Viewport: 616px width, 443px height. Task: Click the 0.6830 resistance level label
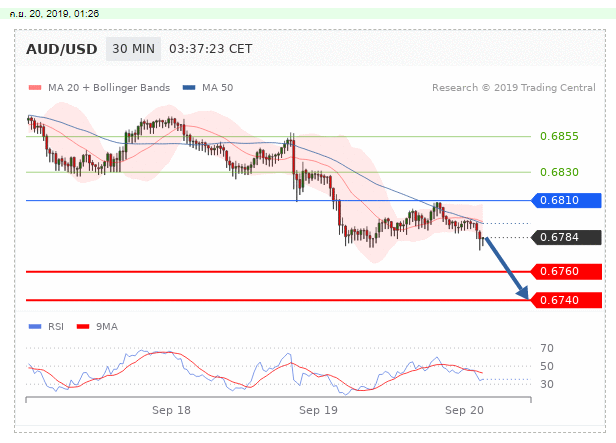[559, 172]
